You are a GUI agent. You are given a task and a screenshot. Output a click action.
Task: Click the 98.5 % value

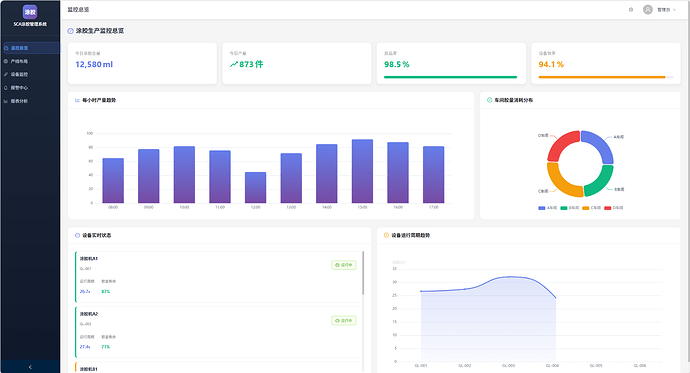click(x=396, y=64)
